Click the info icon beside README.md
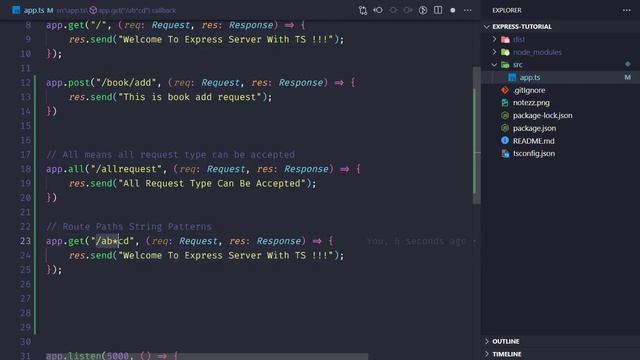 (x=505, y=140)
